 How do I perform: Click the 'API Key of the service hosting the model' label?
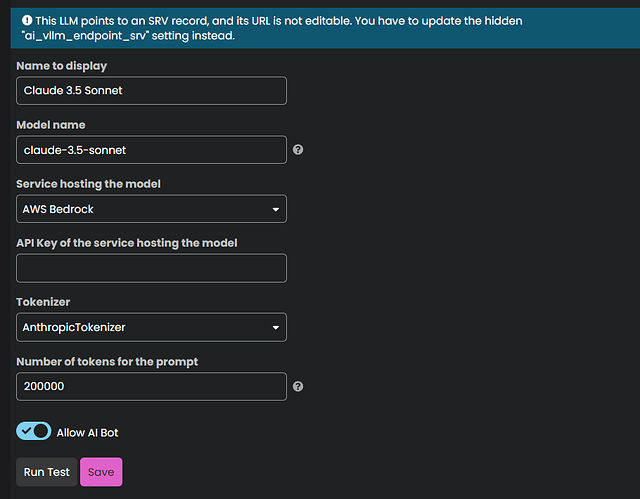click(127, 243)
